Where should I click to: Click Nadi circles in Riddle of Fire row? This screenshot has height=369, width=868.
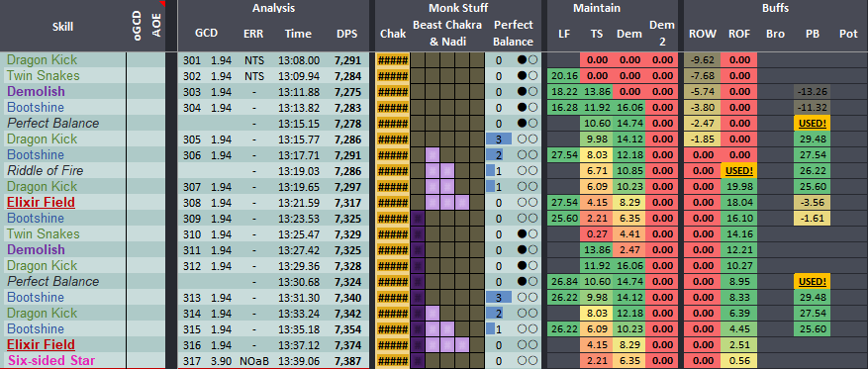pos(529,170)
